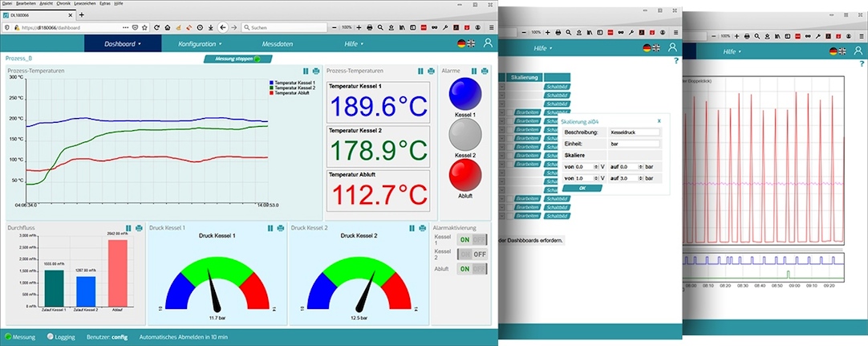Open the Messdaten page
The image size is (868, 346).
click(x=278, y=43)
